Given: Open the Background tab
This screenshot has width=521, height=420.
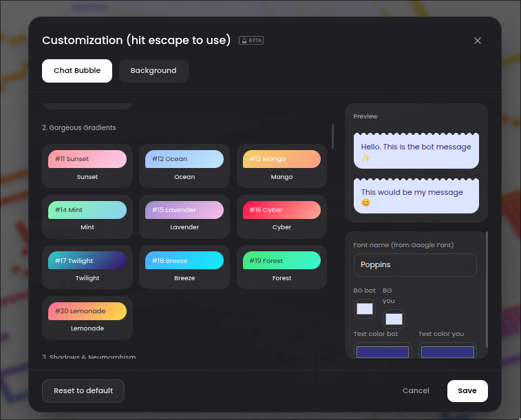Looking at the screenshot, I should coord(153,71).
